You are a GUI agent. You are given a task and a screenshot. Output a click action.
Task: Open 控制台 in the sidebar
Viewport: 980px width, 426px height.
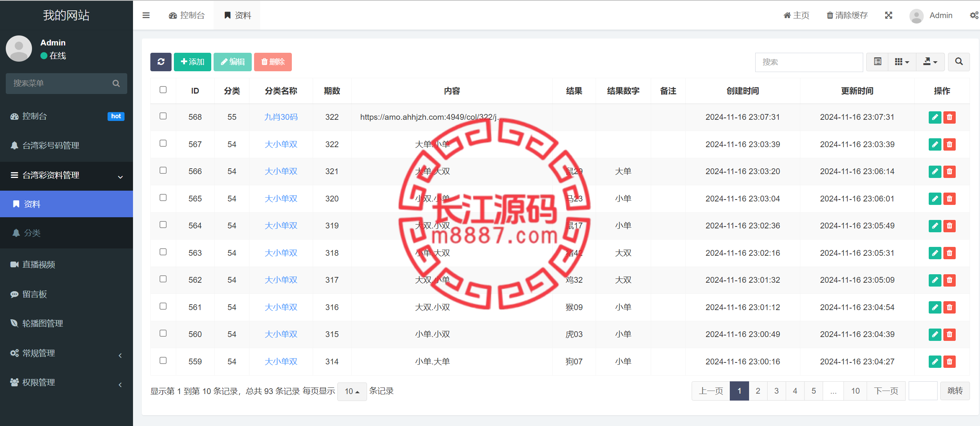[66, 116]
